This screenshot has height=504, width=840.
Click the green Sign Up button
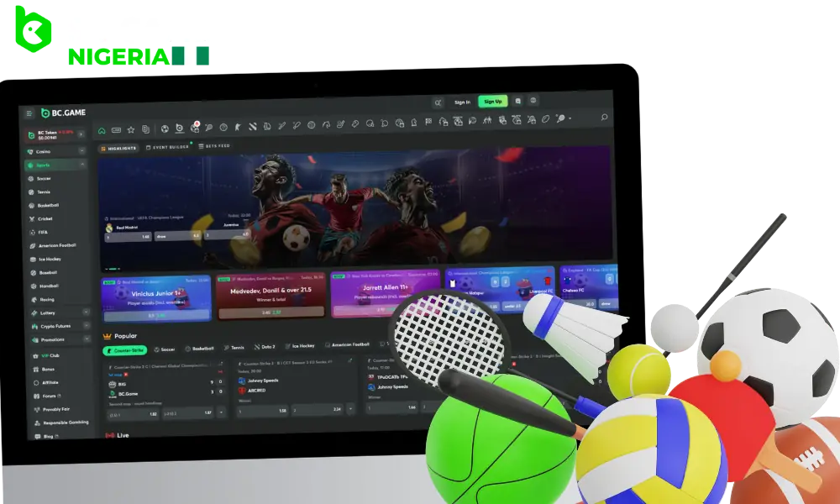pyautogui.click(x=492, y=102)
